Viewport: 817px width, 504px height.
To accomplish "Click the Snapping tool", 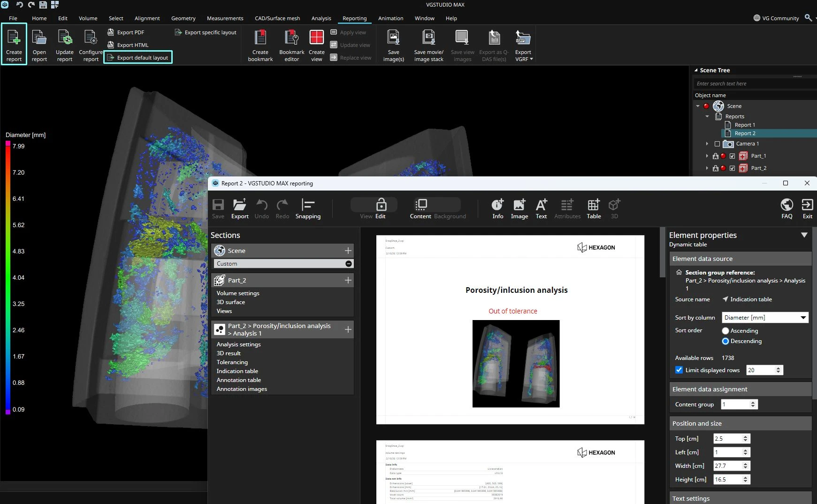I will pos(308,209).
